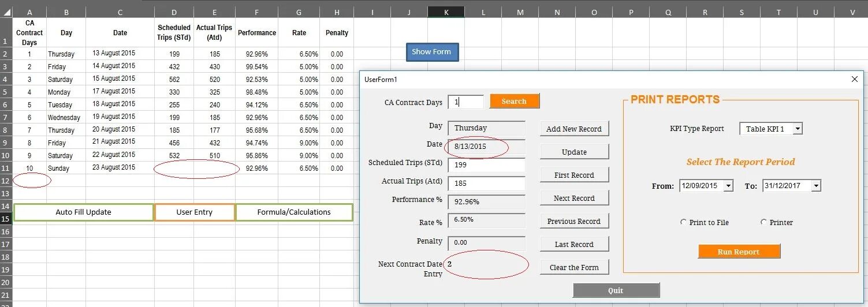Click the Date field showing 8/13/2015
Viewport: 868px width, 307px height.
(486, 147)
